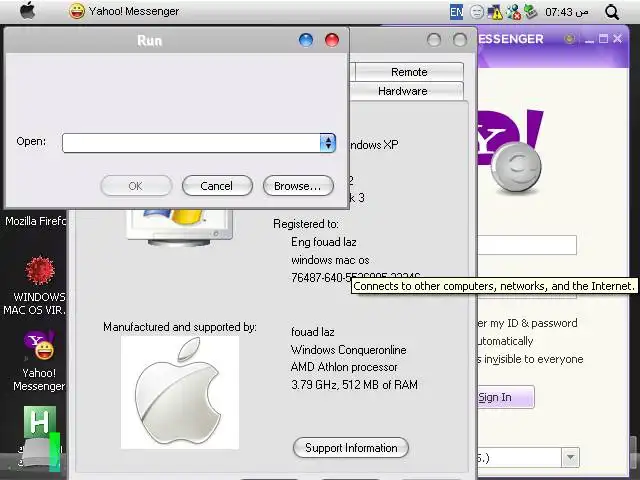640x480 pixels.
Task: Open the dropdown arrow at Messenger window bottom
Action: (x=571, y=458)
